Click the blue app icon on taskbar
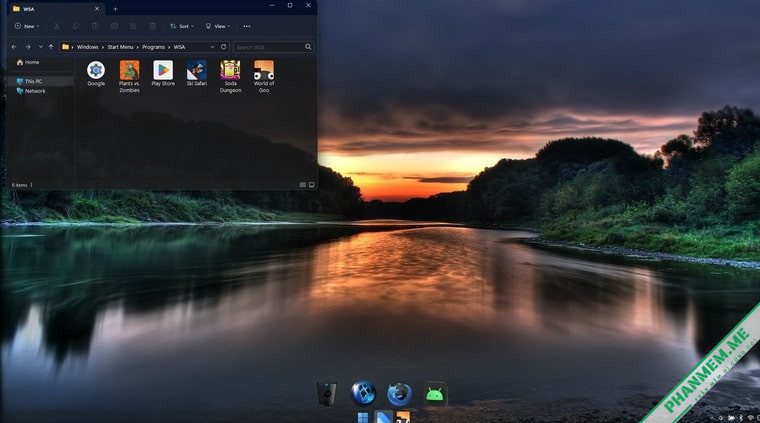Image resolution: width=760 pixels, height=423 pixels. (x=383, y=418)
